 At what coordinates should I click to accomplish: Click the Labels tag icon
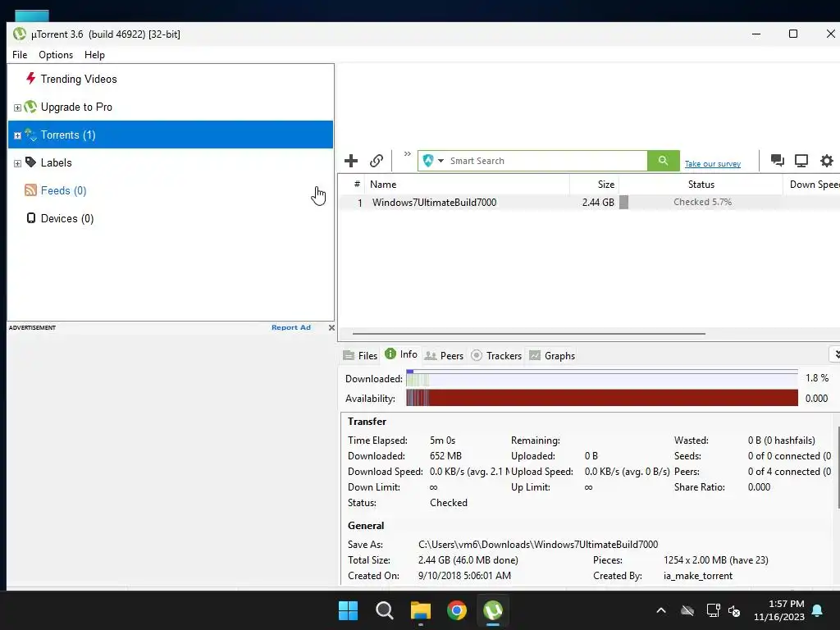click(x=30, y=162)
